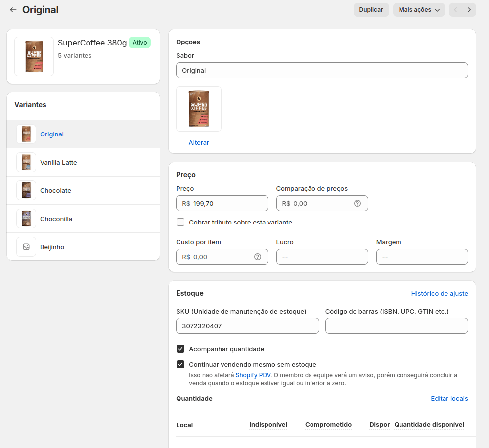Click the back arrow next to Original
The height and width of the screenshot is (448, 489).
tap(13, 10)
